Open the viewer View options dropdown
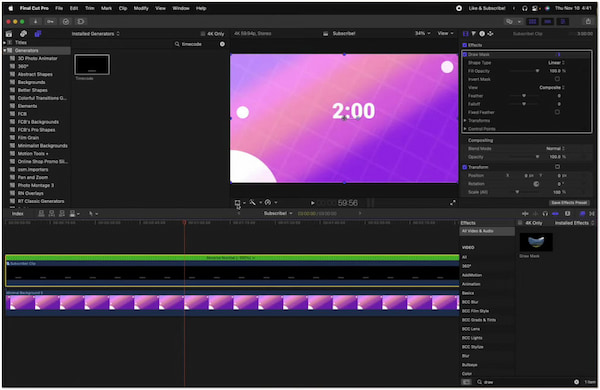Image resolution: width=600 pixels, height=390 pixels. [445, 34]
